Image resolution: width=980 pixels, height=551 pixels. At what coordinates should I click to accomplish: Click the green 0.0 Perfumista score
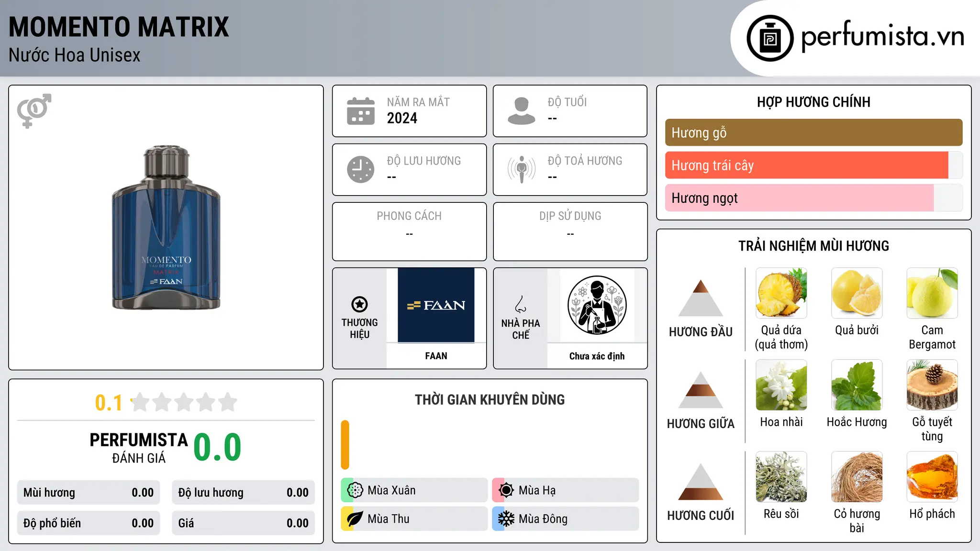(217, 447)
